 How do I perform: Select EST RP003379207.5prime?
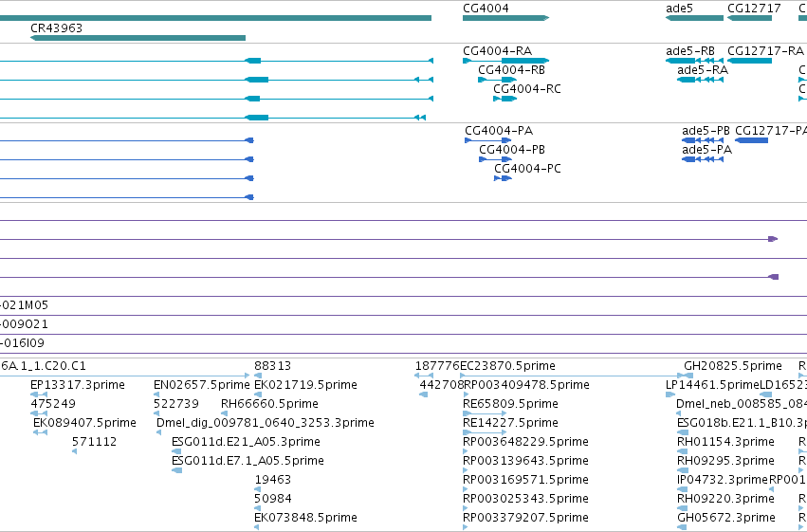click(525, 518)
